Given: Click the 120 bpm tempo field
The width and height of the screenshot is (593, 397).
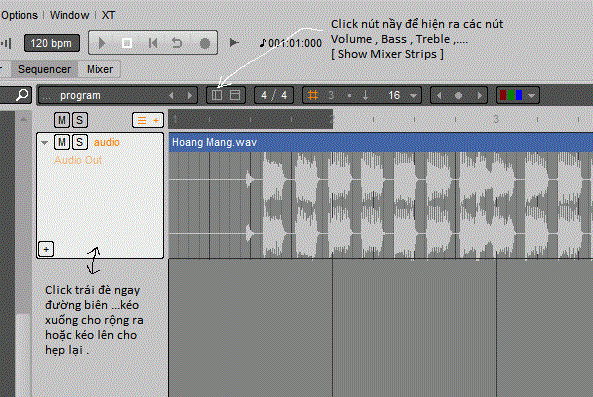Looking at the screenshot, I should [x=52, y=43].
